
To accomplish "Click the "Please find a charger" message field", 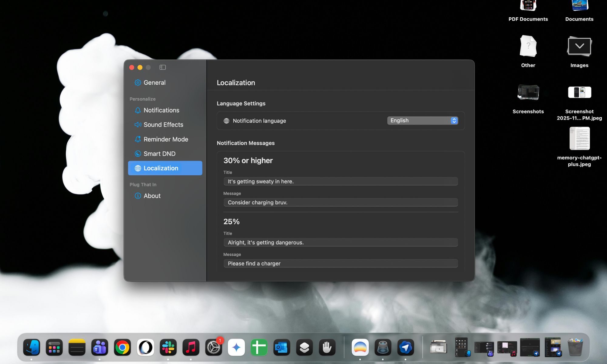I will (x=340, y=263).
